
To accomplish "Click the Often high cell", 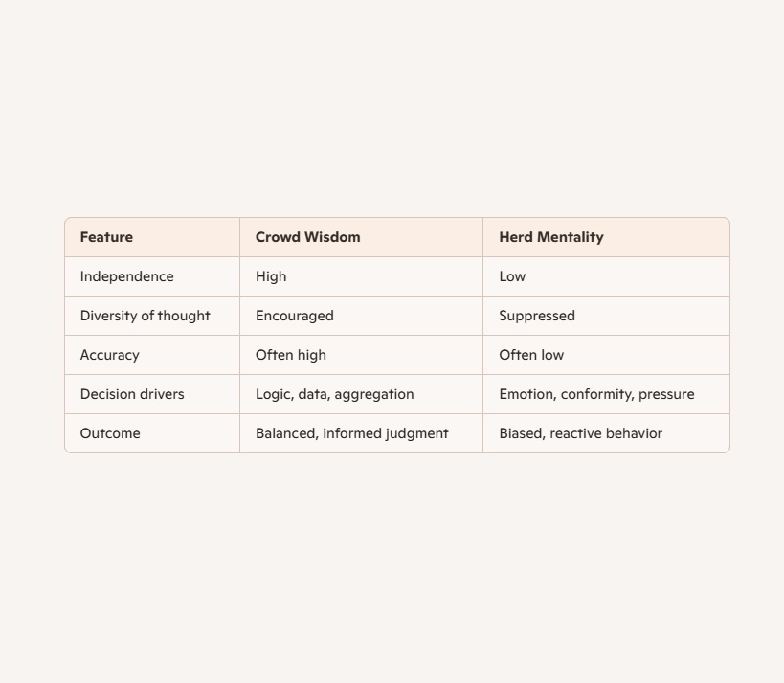I will (290, 355).
